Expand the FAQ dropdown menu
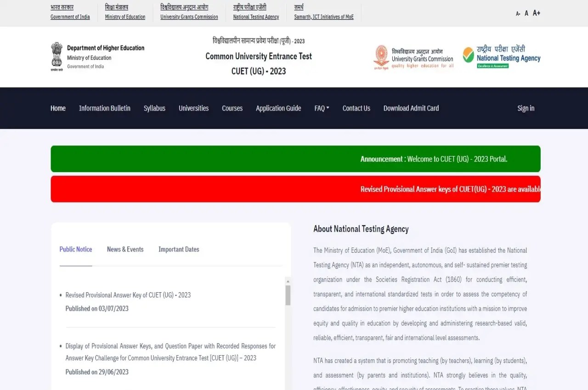This screenshot has width=588, height=390. (x=322, y=108)
